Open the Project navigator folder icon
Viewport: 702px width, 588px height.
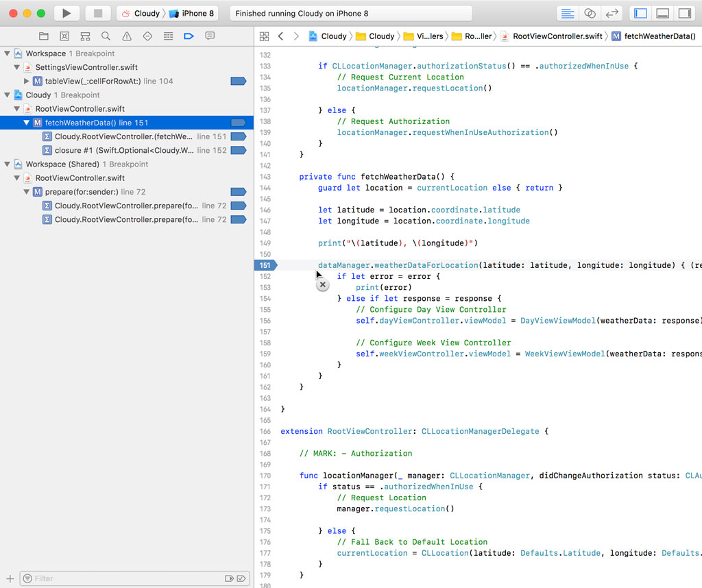pos(44,36)
